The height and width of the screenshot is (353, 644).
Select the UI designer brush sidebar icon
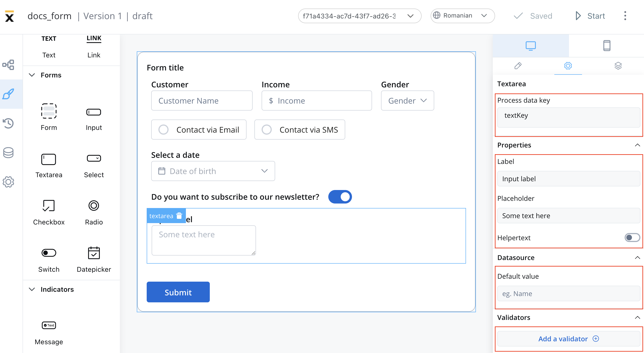[8, 94]
